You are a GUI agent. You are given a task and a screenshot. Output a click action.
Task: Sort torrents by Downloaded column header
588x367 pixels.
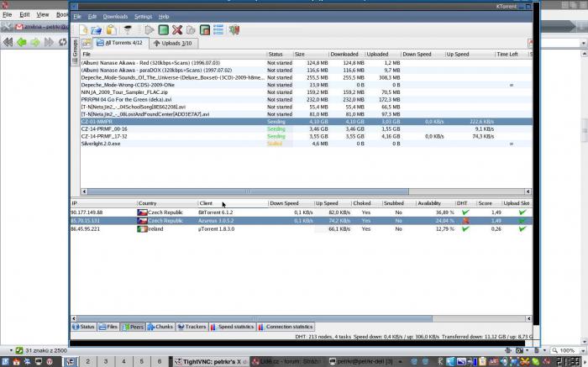pos(347,54)
